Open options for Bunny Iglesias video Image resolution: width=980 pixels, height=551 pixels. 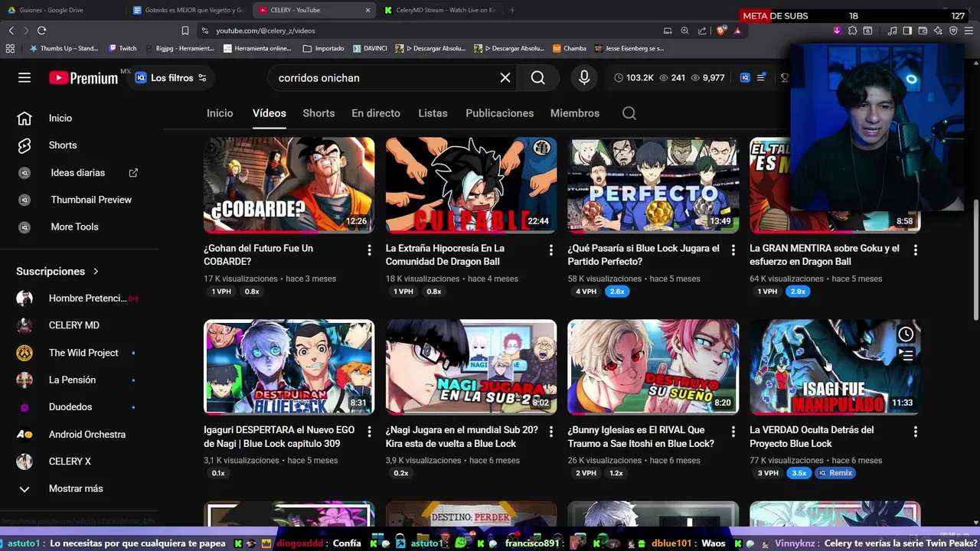[x=733, y=432]
